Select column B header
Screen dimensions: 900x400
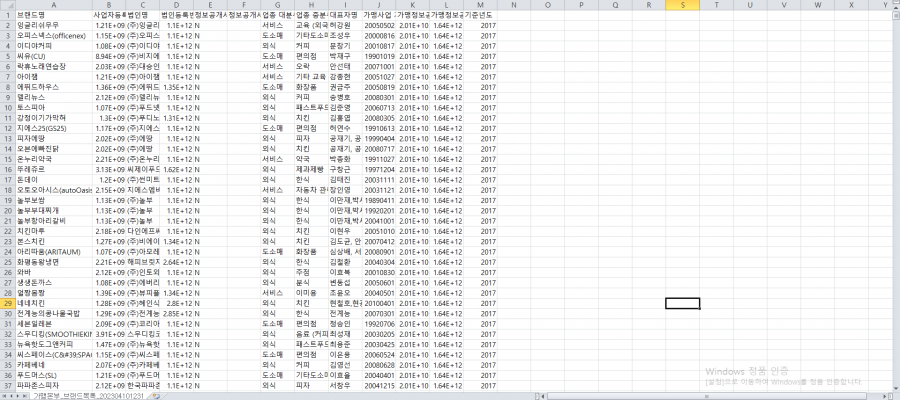coord(108,5)
